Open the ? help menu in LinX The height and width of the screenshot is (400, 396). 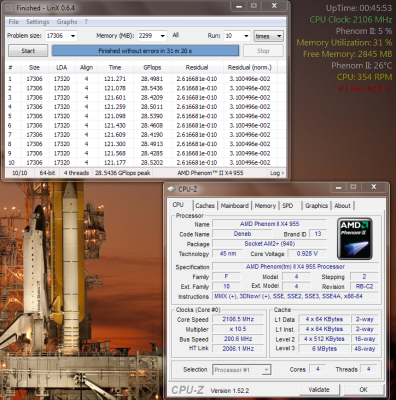pyautogui.click(x=86, y=22)
